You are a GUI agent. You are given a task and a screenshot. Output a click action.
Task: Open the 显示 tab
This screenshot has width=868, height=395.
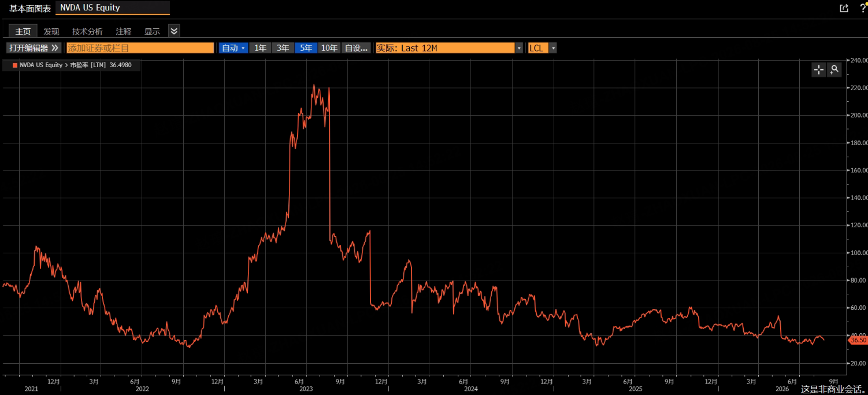tap(152, 31)
